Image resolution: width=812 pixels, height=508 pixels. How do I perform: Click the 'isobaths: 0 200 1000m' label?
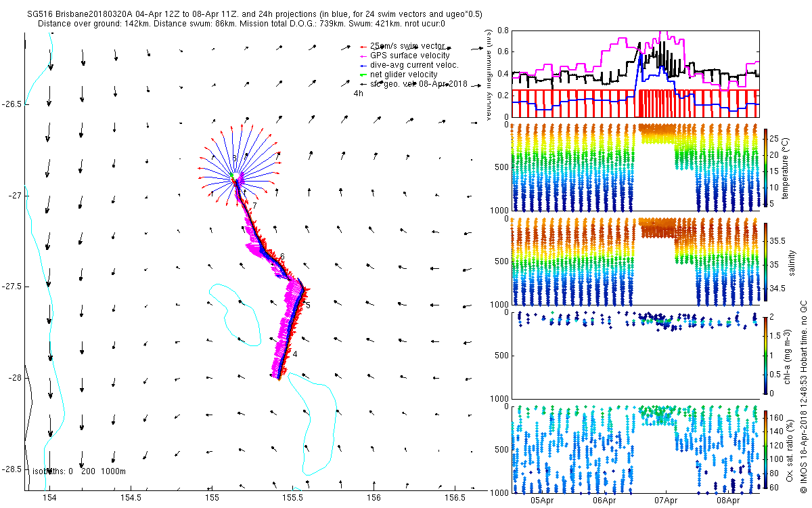[x=79, y=471]
